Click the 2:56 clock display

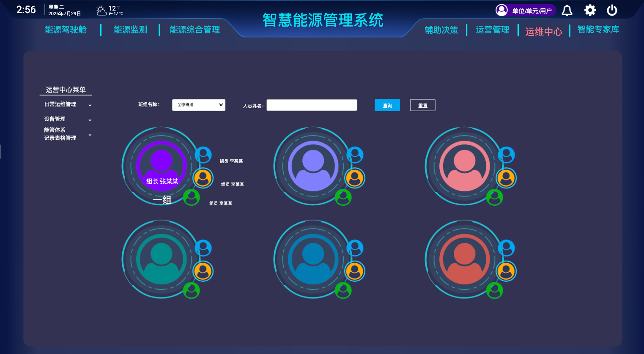point(26,10)
